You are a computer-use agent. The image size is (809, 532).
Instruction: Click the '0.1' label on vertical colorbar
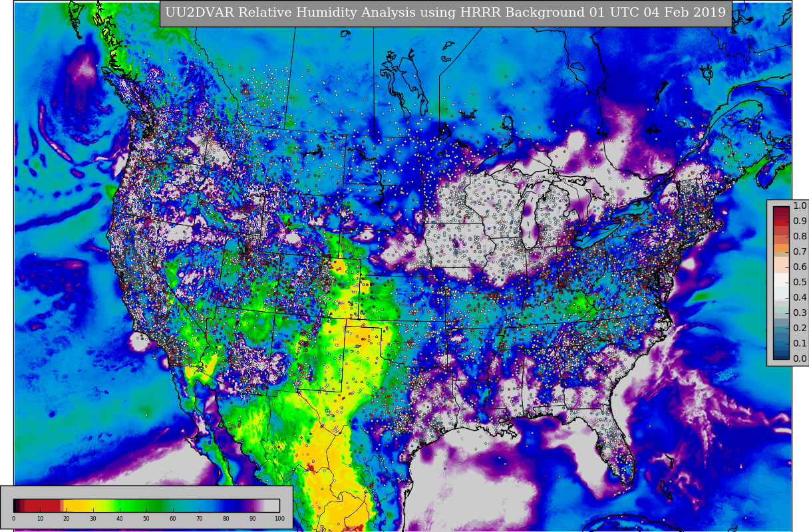800,343
